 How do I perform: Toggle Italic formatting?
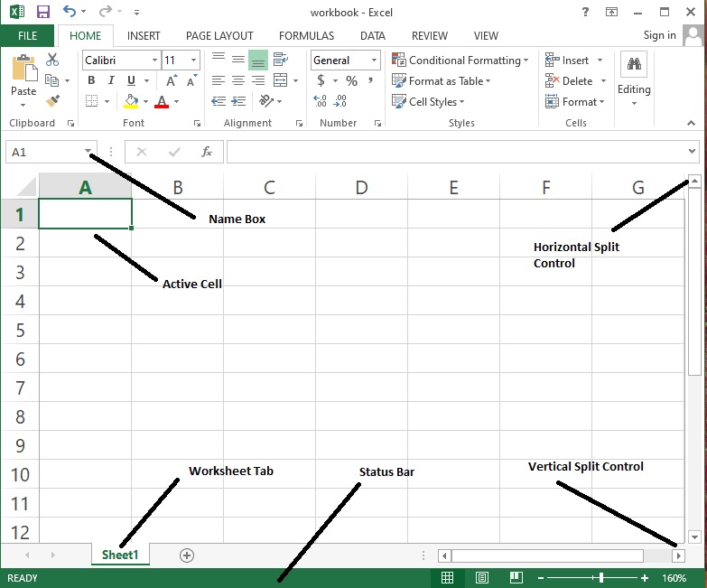(x=107, y=81)
